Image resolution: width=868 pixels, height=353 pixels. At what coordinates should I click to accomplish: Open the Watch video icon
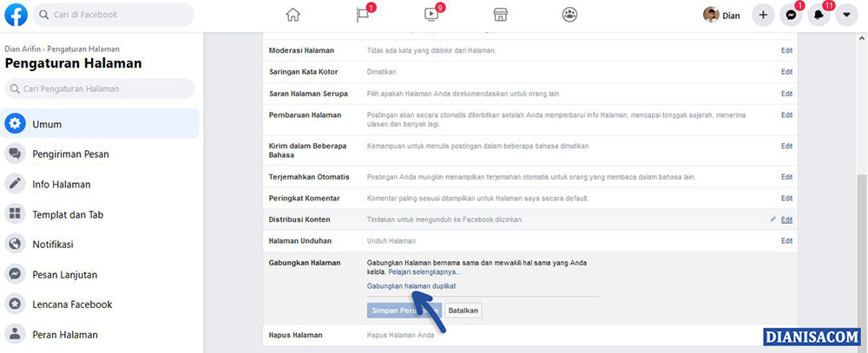click(431, 15)
